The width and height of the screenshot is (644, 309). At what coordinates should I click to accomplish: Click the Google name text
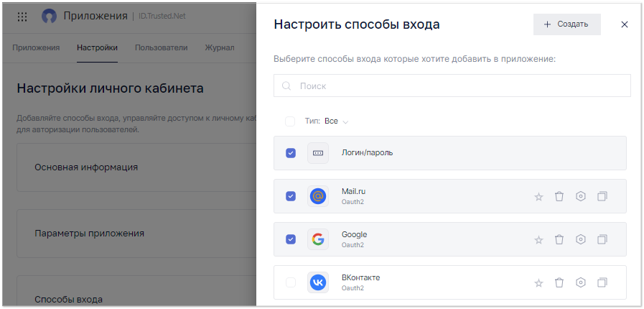click(x=355, y=235)
